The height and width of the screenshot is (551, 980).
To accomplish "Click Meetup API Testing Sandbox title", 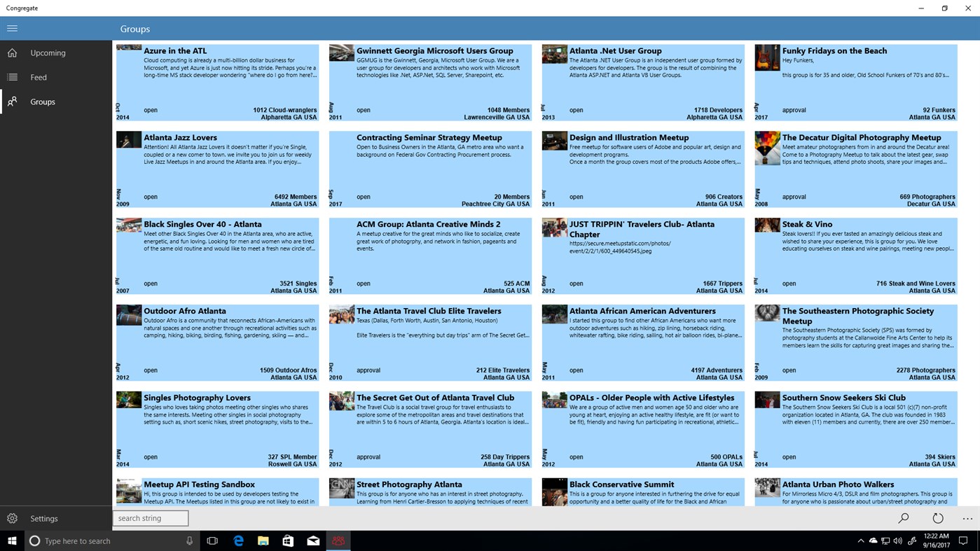I will pos(199,484).
